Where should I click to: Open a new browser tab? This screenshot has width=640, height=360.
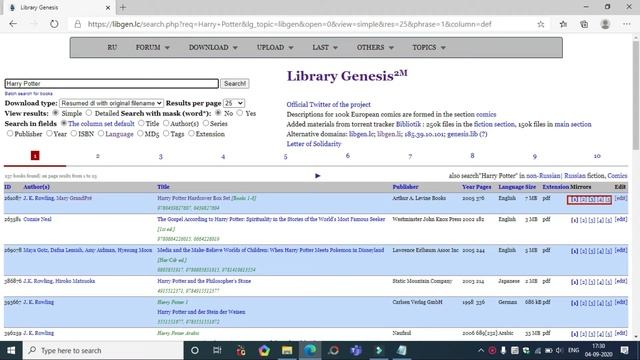[123, 7]
